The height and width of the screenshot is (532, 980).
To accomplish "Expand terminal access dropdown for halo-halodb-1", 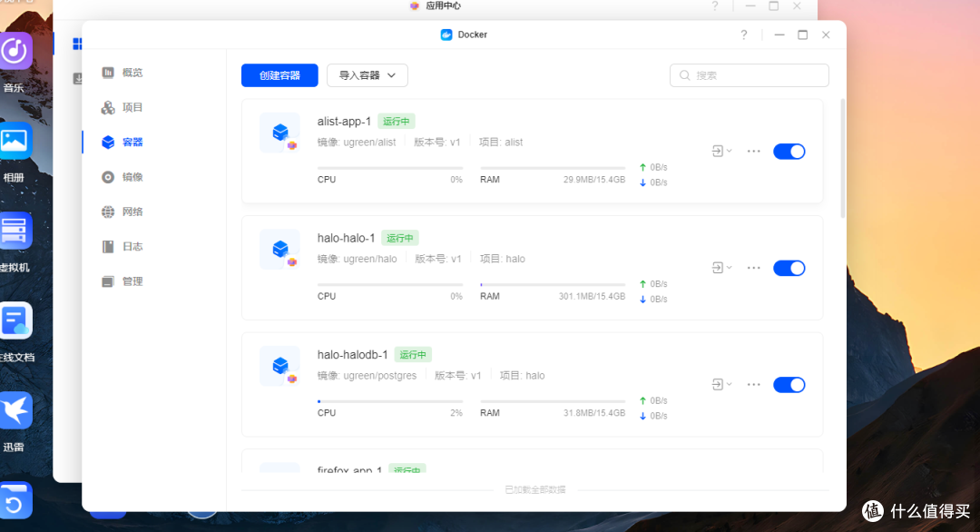I will point(721,384).
